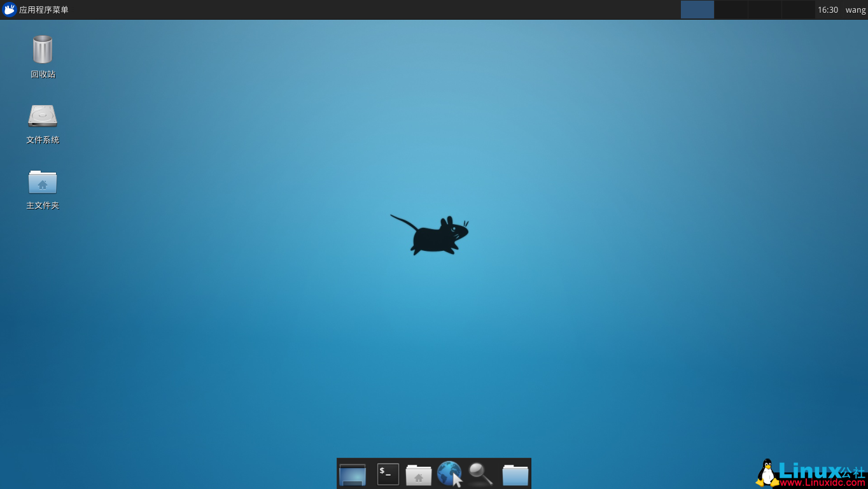Open the 应用程序菜单 applications menu
This screenshot has width=868, height=489.
click(x=35, y=10)
